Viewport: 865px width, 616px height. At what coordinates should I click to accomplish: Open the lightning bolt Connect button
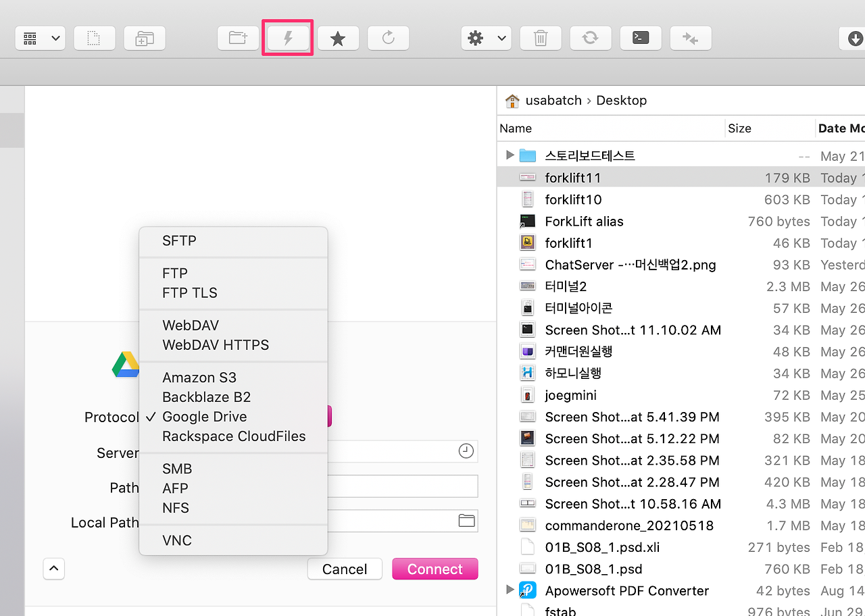[288, 38]
